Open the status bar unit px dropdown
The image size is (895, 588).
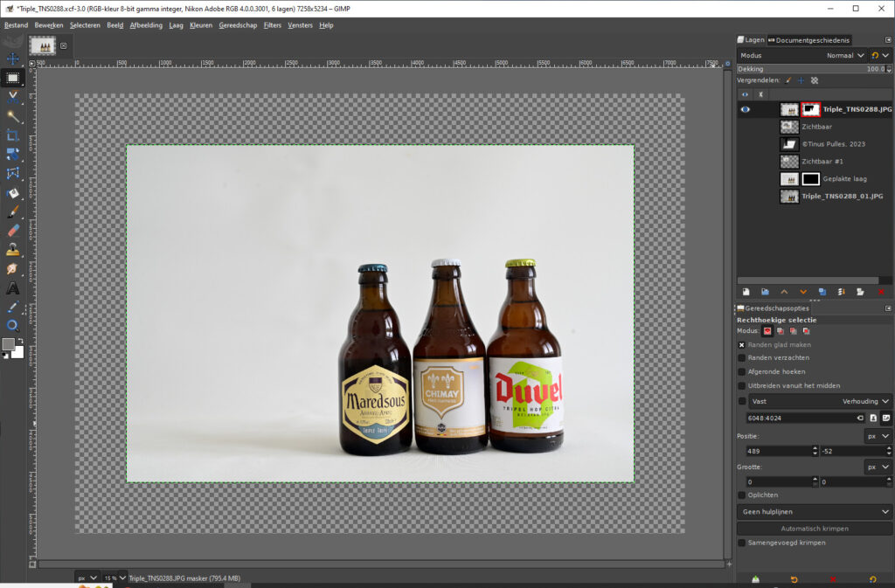point(87,578)
